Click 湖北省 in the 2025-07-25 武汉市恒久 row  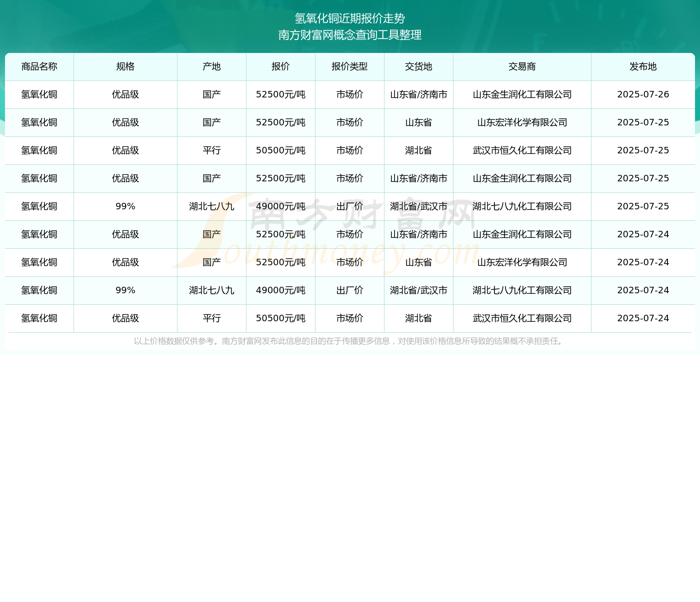(419, 150)
